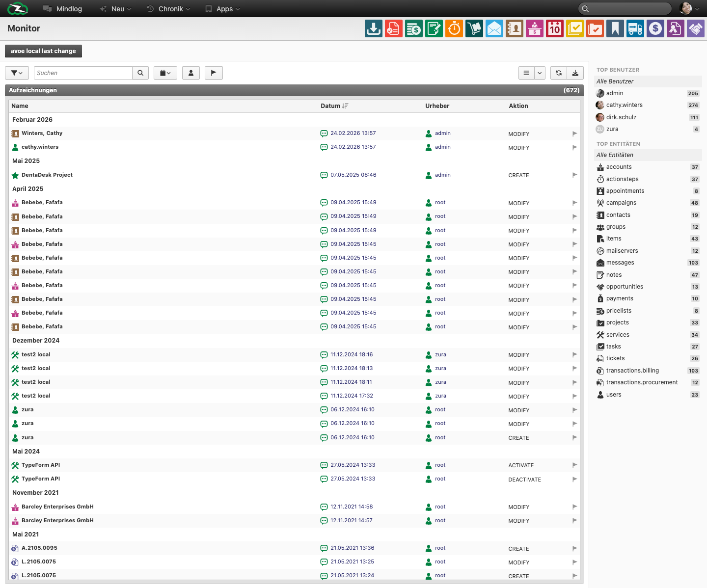The image size is (707, 588).
Task: Open the handshake opportunities app
Action: pos(696,28)
